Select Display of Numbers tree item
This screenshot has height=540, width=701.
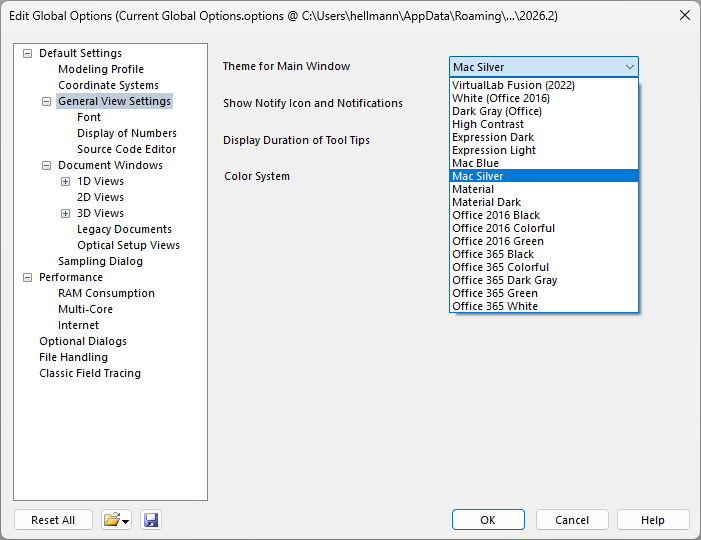[x=127, y=133]
